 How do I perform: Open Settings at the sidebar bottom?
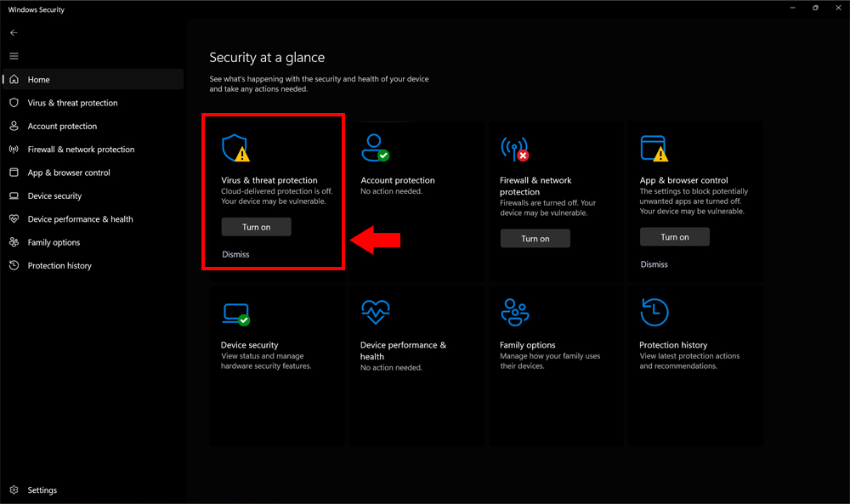click(x=42, y=490)
